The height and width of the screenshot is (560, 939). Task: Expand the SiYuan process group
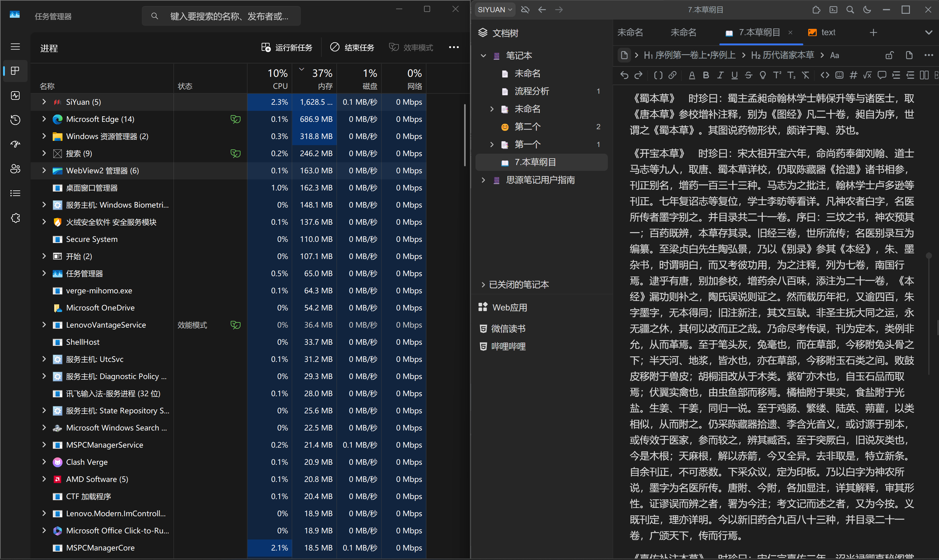(44, 102)
